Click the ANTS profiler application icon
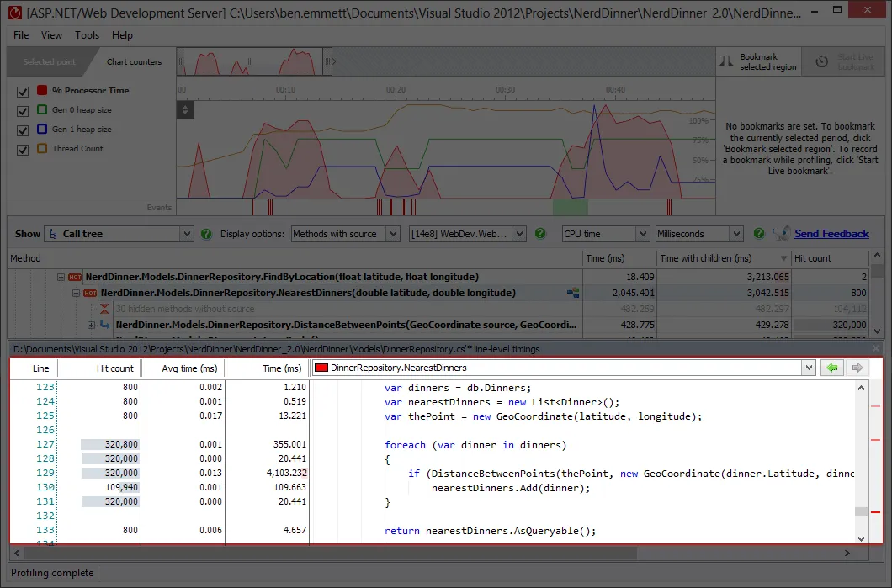The height and width of the screenshot is (588, 892). pyautogui.click(x=15, y=12)
